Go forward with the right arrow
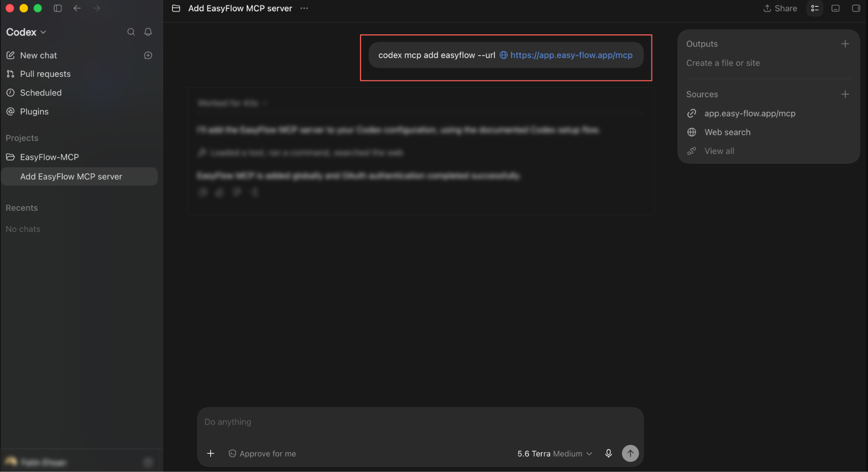Image resolution: width=868 pixels, height=472 pixels. (97, 8)
